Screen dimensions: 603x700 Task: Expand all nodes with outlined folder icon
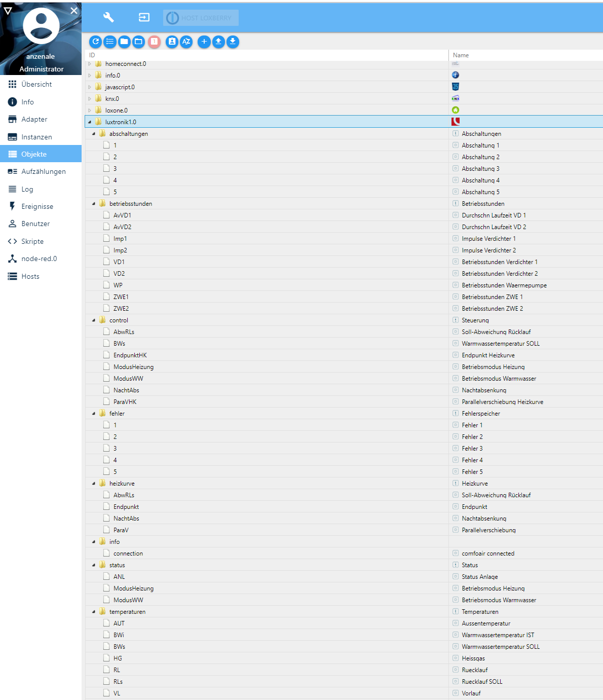pos(138,42)
